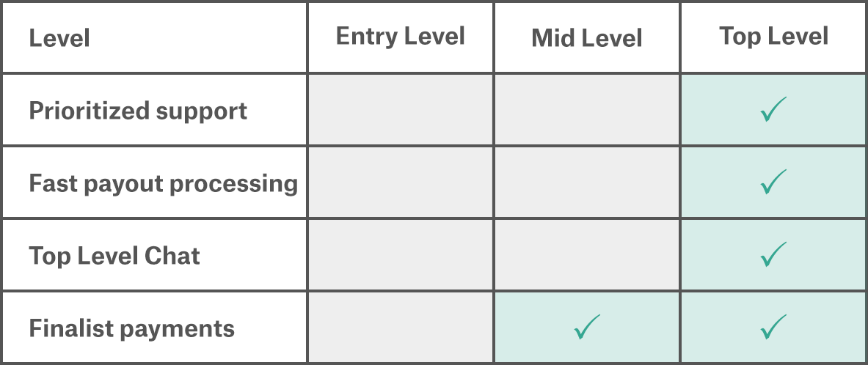Click the empty Entry Level Fast payout cell
Image resolution: width=868 pixels, height=365 pixels.
click(x=401, y=182)
